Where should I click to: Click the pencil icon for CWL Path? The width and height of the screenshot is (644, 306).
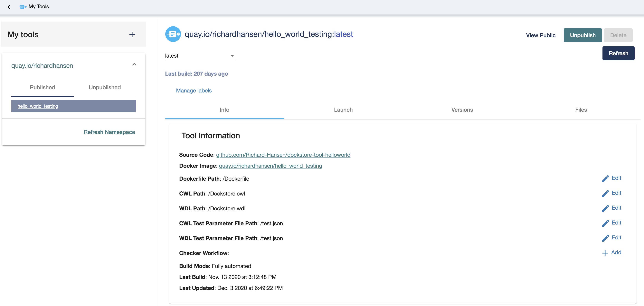pos(605,193)
